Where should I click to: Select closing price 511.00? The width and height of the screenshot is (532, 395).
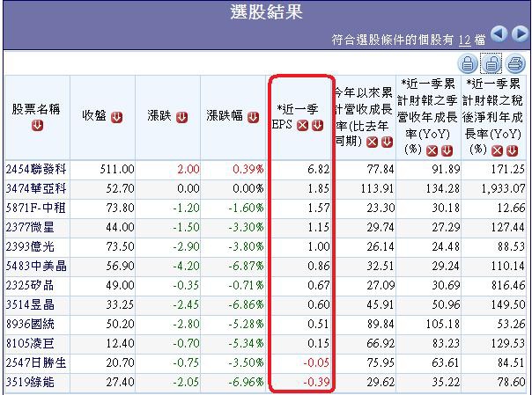point(117,169)
